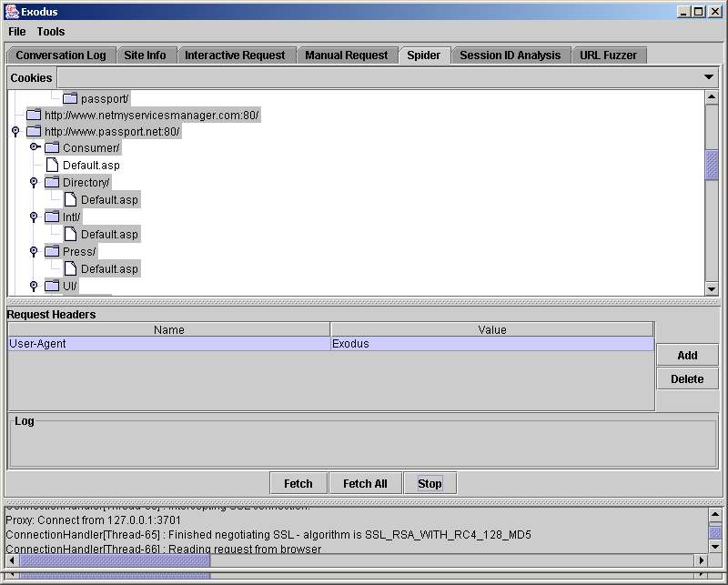Click the Stop button
This screenshot has width=728, height=585.
tap(430, 483)
